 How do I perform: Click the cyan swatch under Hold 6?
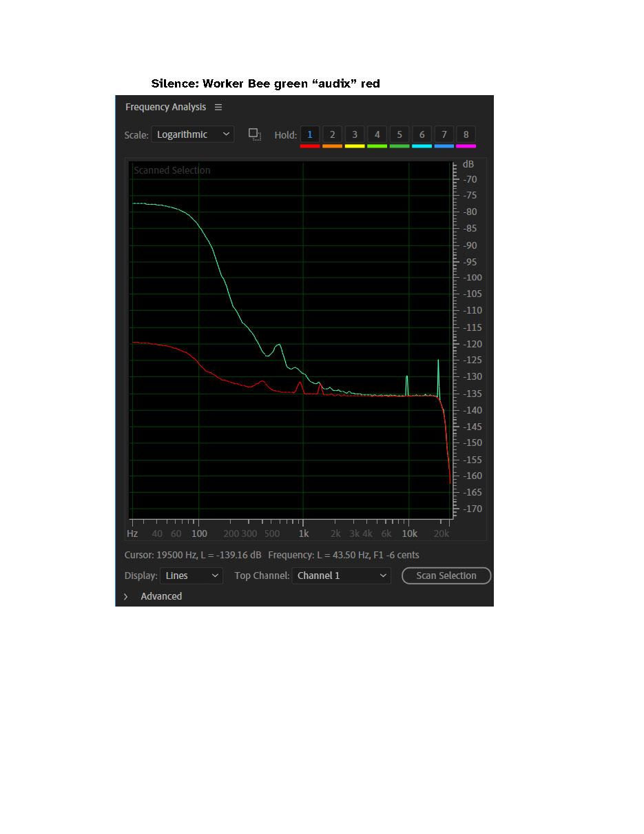click(422, 146)
